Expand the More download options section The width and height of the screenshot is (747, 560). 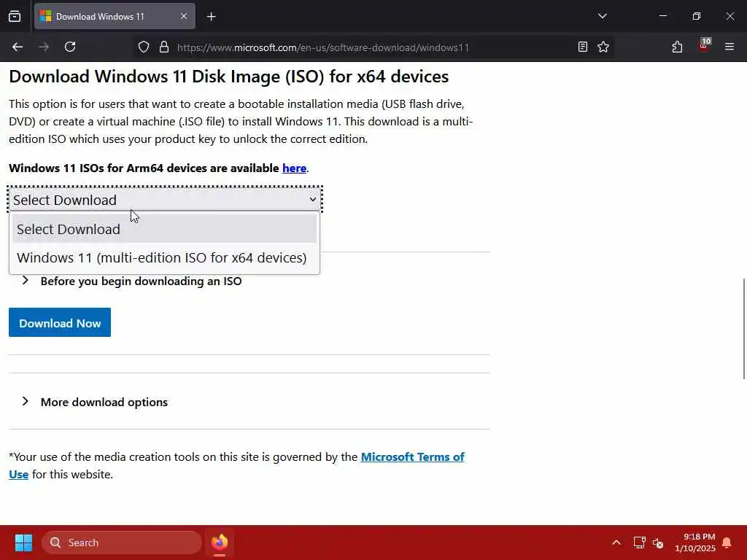104,402
